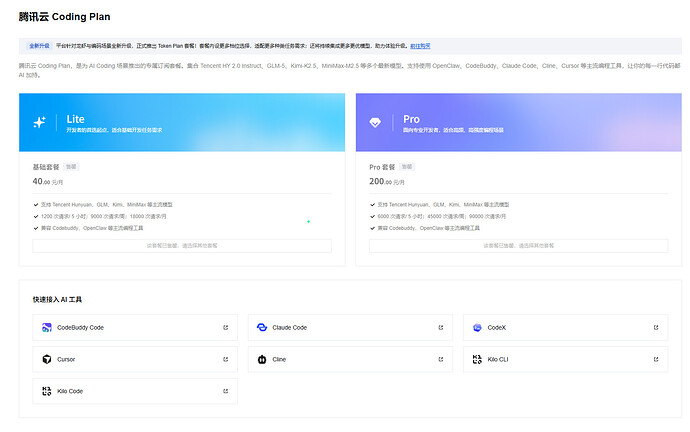The width and height of the screenshot is (690, 432).
Task: Click the Pro 套餐 plan name
Action: coord(382,167)
